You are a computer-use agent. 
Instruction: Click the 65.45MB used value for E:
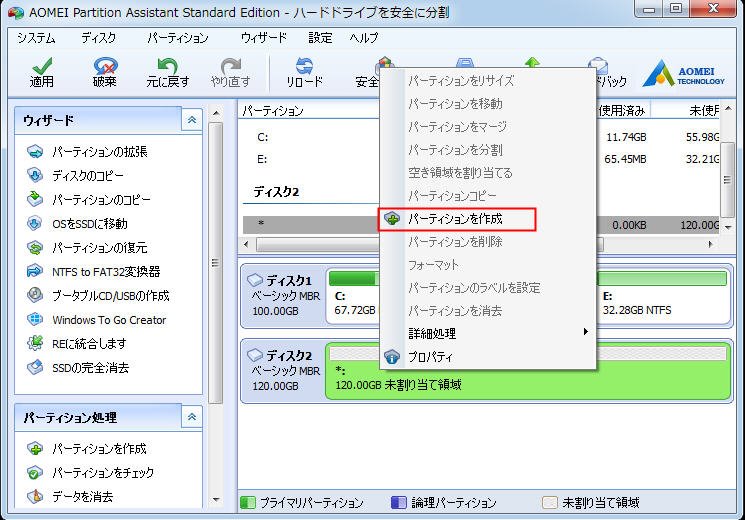(x=625, y=159)
